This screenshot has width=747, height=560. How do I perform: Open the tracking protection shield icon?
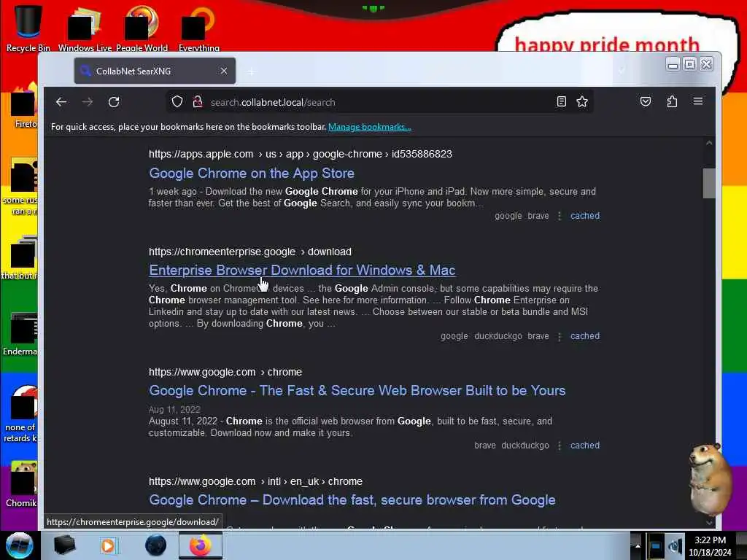tap(177, 102)
